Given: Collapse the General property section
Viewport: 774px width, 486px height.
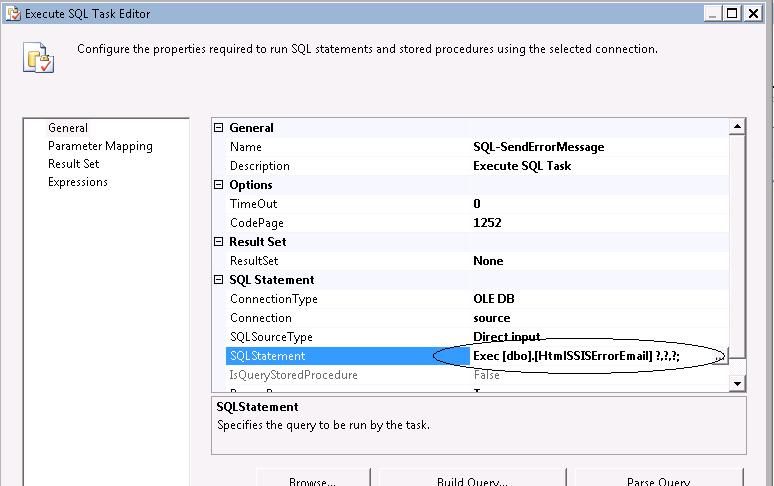Looking at the screenshot, I should point(220,128).
